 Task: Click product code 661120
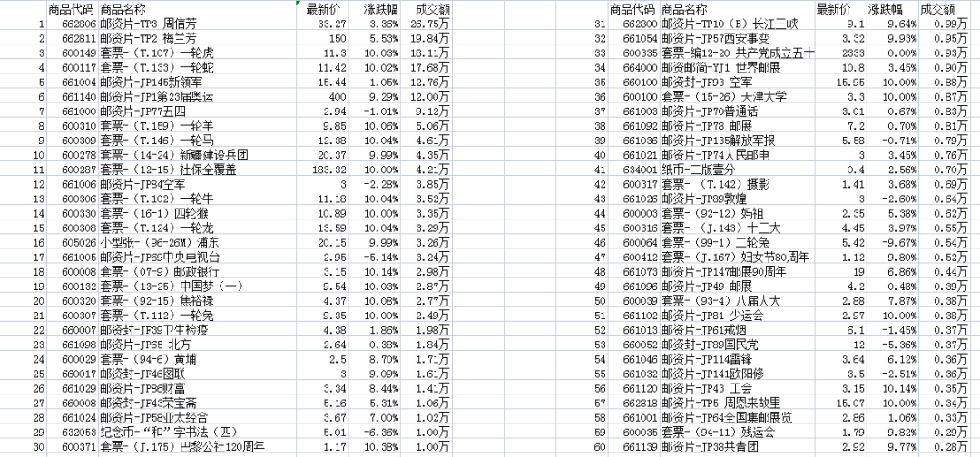click(x=640, y=386)
